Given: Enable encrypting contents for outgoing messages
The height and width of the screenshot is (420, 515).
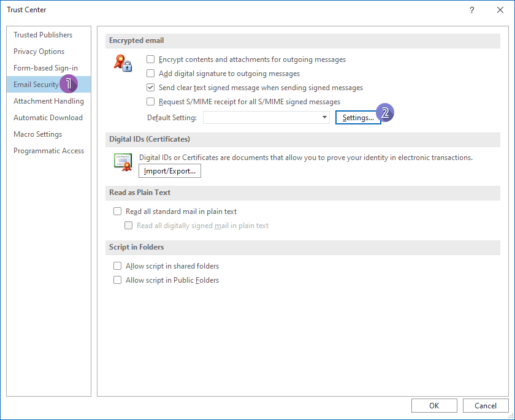Looking at the screenshot, I should [150, 59].
